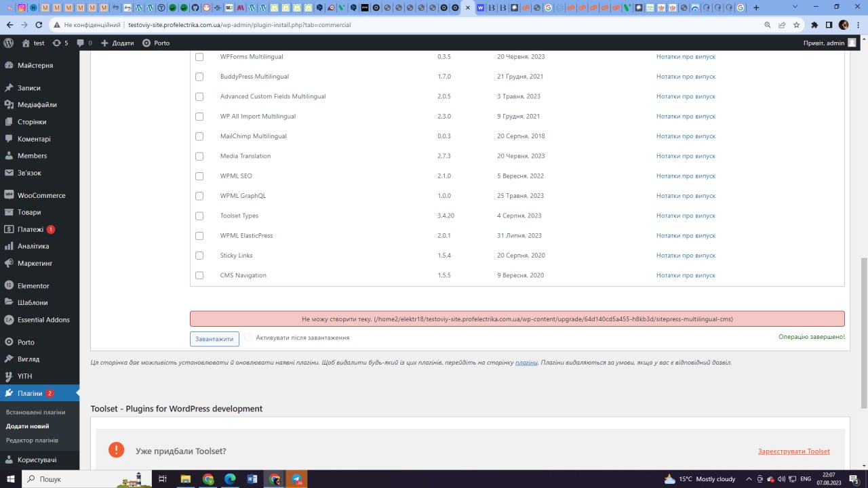Open the Привіт, admin account menu

pyautogui.click(x=829, y=43)
